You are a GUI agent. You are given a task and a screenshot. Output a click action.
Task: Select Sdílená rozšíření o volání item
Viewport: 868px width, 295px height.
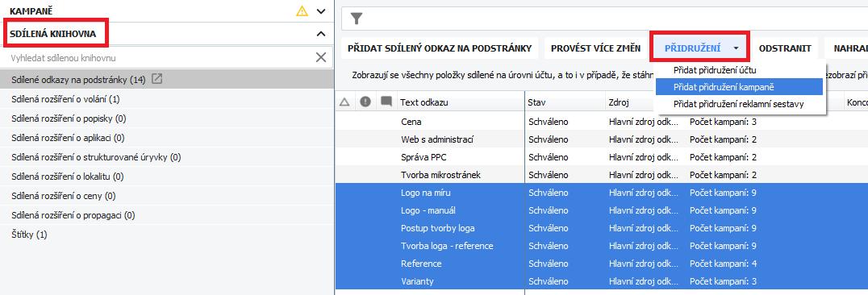(166, 99)
